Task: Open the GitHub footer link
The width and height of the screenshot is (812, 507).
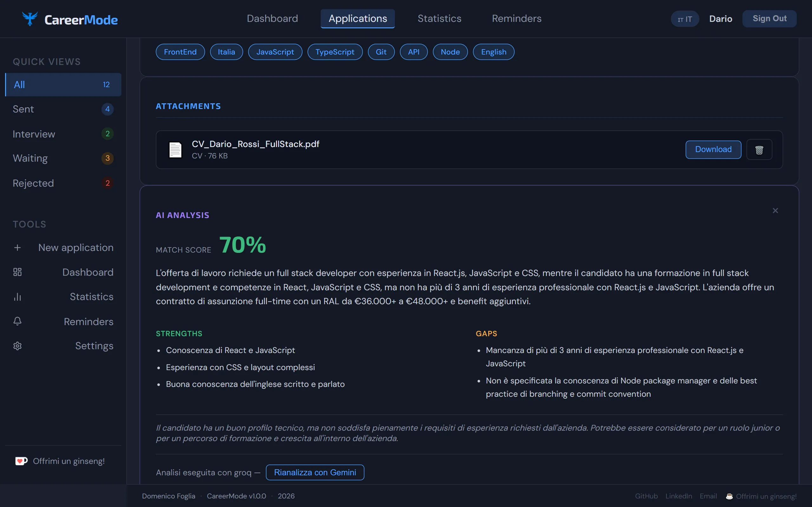Action: tap(646, 496)
